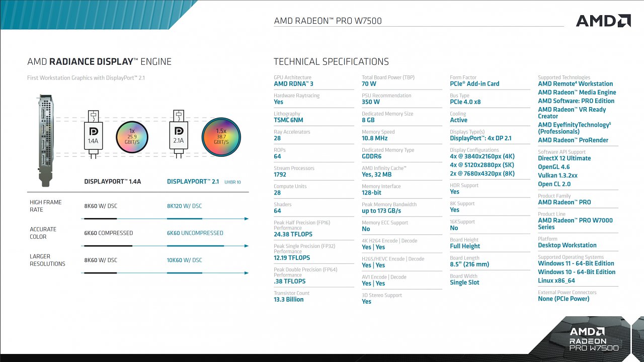Click the Linux x86_64 entry
Screen dimensions: 644x362
[x=556, y=281]
